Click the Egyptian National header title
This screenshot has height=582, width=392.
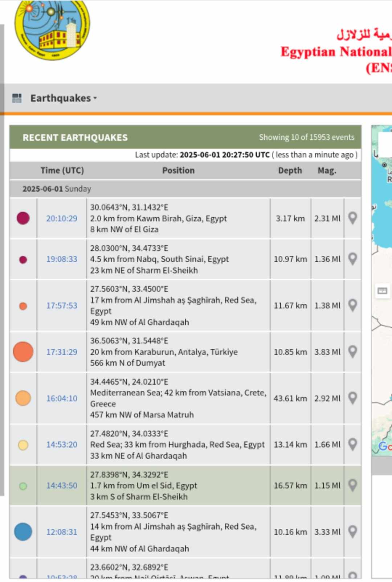pyautogui.click(x=336, y=52)
